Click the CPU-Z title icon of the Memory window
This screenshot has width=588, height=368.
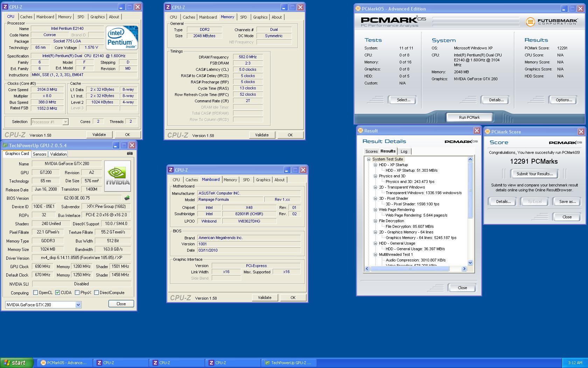(168, 7)
